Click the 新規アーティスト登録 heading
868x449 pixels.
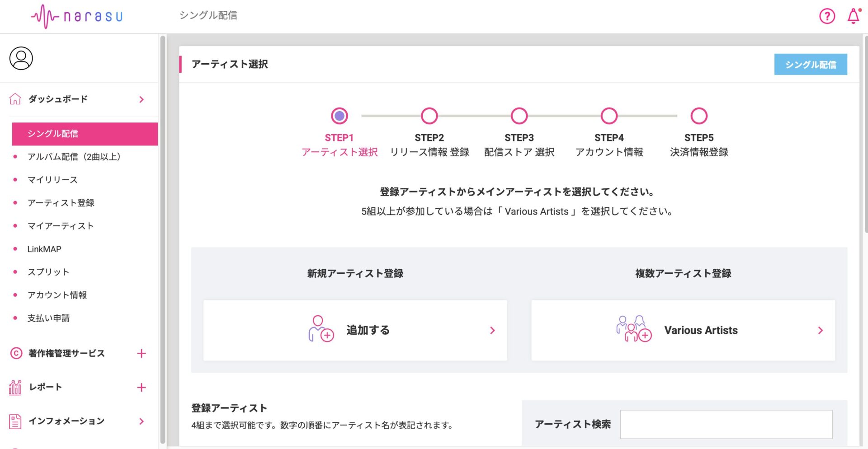[355, 273]
